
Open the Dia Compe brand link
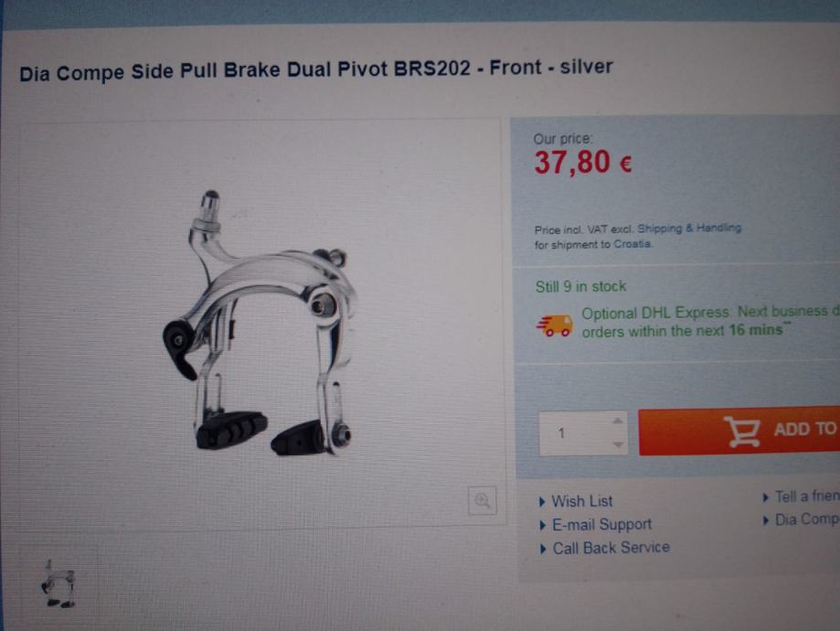pyautogui.click(x=807, y=519)
